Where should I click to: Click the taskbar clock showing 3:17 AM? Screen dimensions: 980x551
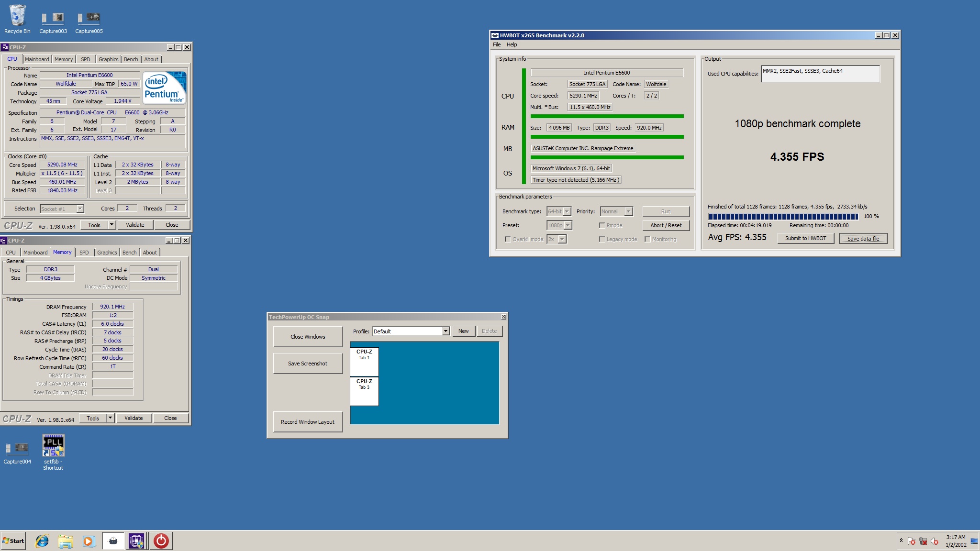[956, 541]
